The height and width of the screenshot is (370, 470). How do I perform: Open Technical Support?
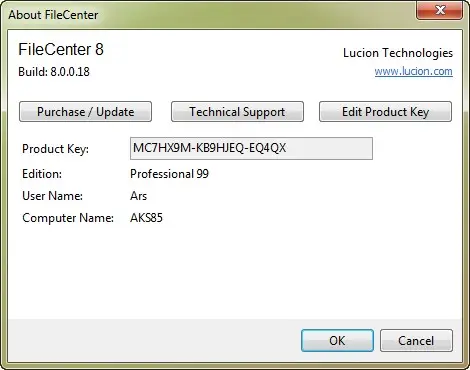[x=237, y=112]
